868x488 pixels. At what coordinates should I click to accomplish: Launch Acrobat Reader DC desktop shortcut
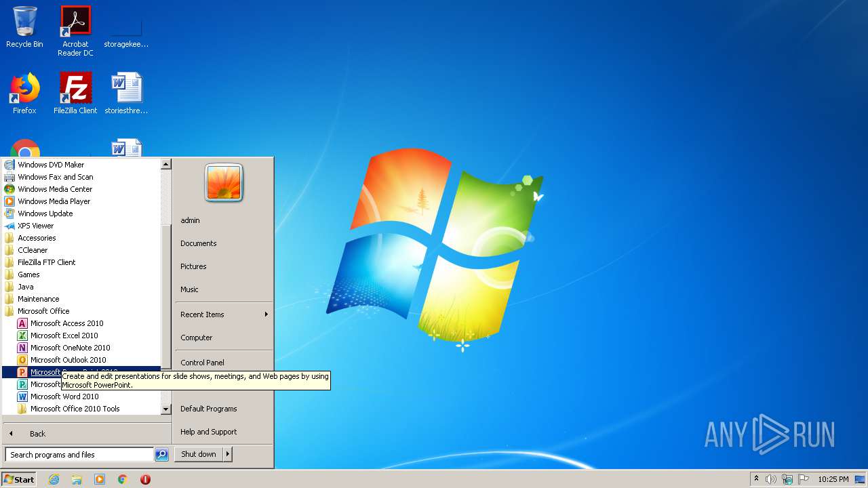(75, 31)
